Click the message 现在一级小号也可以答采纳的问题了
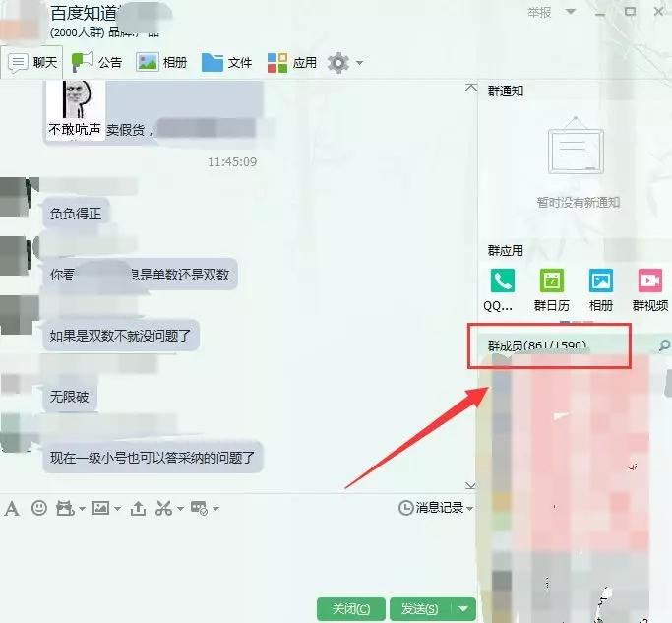The height and width of the screenshot is (623, 672). click(153, 458)
